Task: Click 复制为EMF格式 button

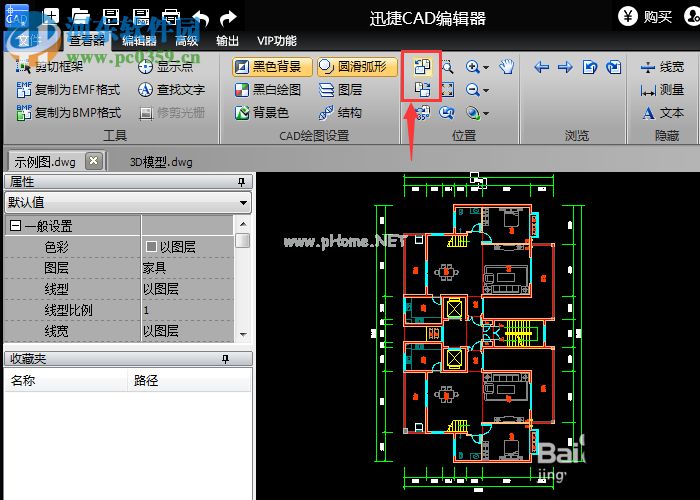Action: [x=68, y=90]
